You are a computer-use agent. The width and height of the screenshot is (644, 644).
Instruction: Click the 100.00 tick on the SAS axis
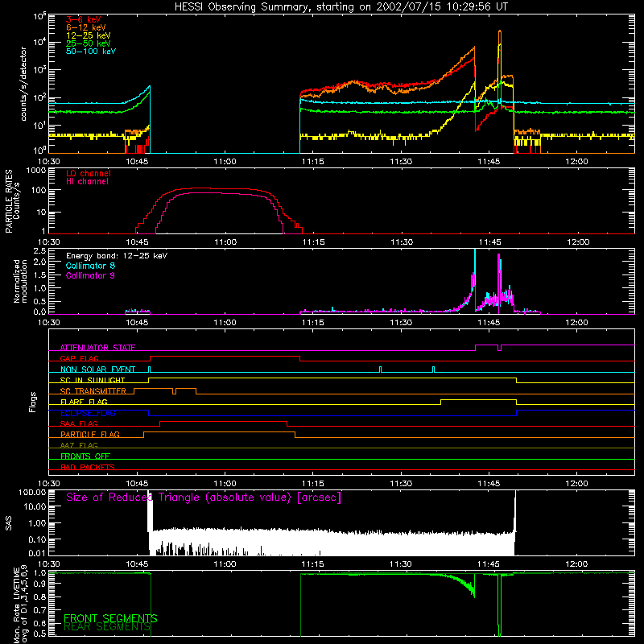(x=33, y=493)
